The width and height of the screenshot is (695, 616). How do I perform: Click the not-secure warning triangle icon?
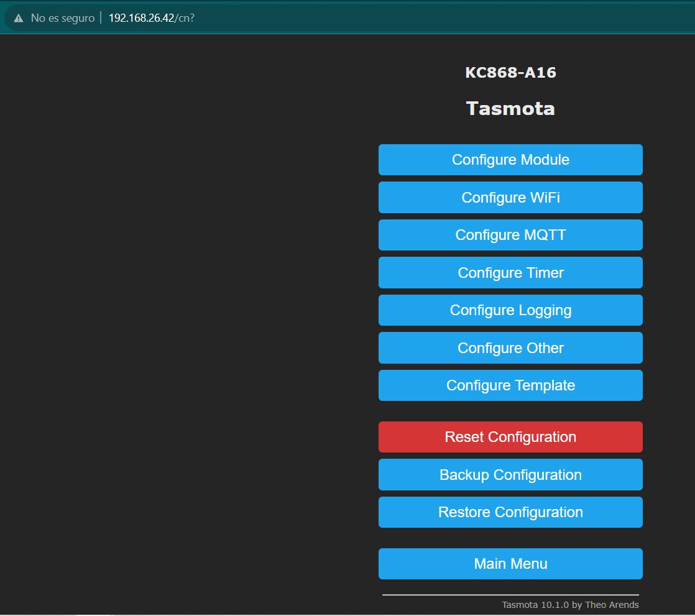coord(18,18)
